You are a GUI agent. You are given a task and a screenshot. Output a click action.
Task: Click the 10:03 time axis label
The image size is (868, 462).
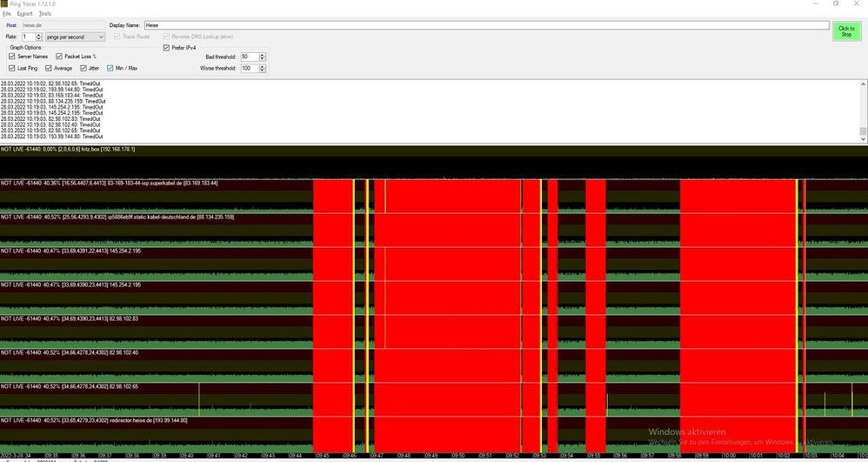811,455
